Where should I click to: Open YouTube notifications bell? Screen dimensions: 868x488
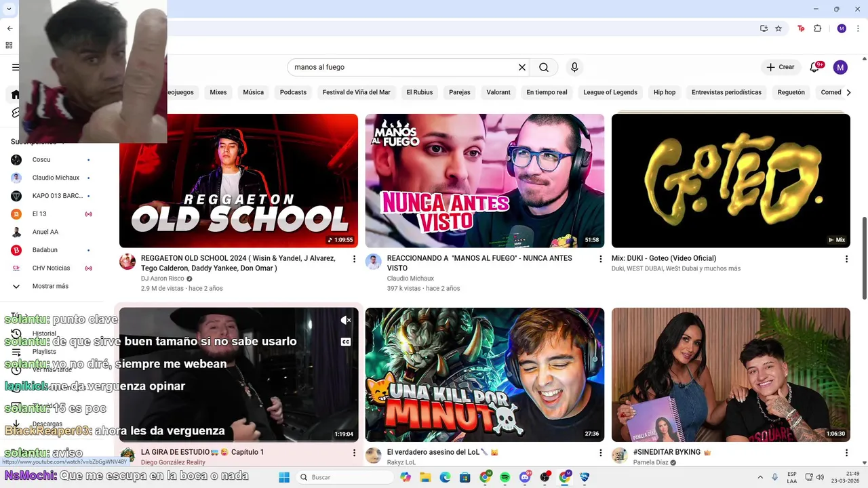[x=814, y=67]
